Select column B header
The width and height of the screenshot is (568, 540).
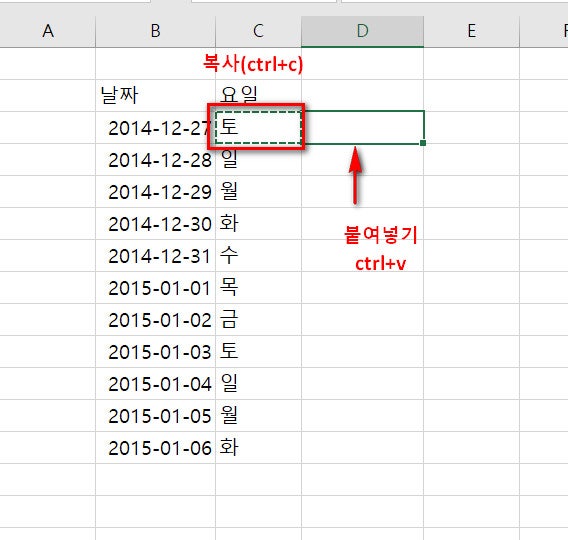click(155, 31)
